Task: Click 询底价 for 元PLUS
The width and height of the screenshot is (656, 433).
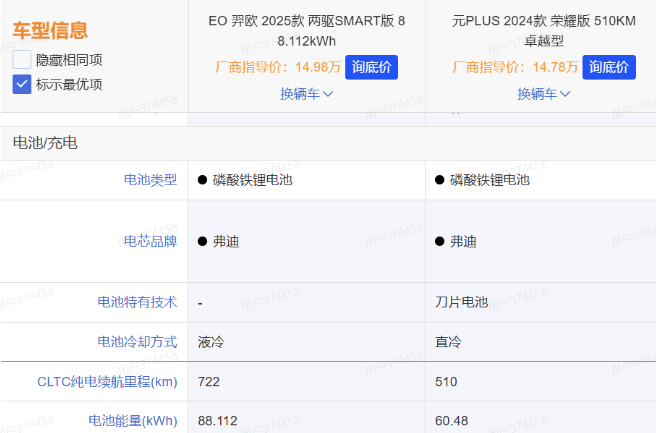Action: (x=609, y=67)
